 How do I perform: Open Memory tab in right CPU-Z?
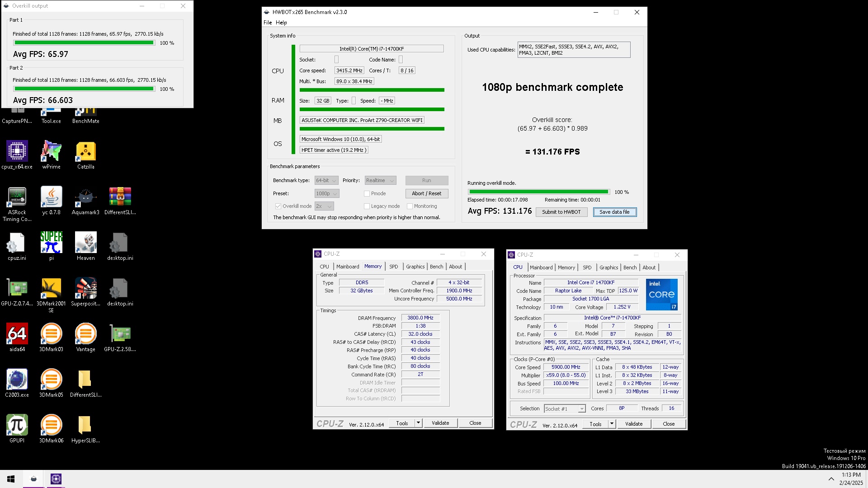[x=566, y=267]
